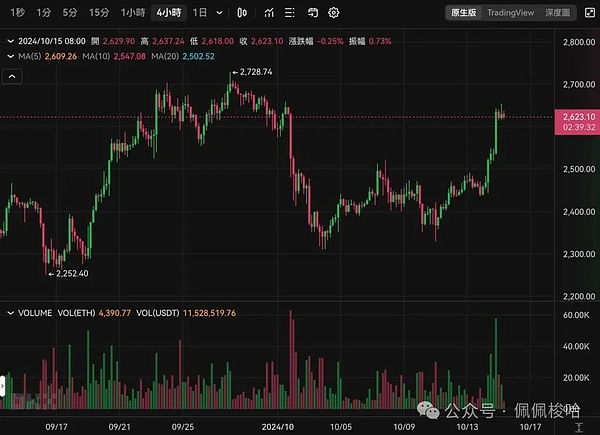Click the 開 price 2,629.90

[119, 41]
